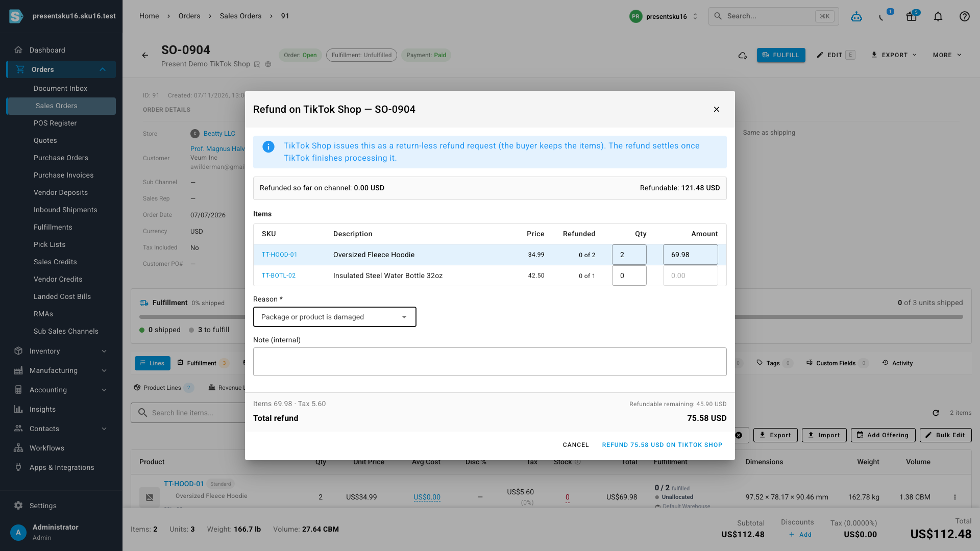Screen dimensions: 980x551
Task: Open Dashboard from the sidebar
Action: tap(61, 50)
